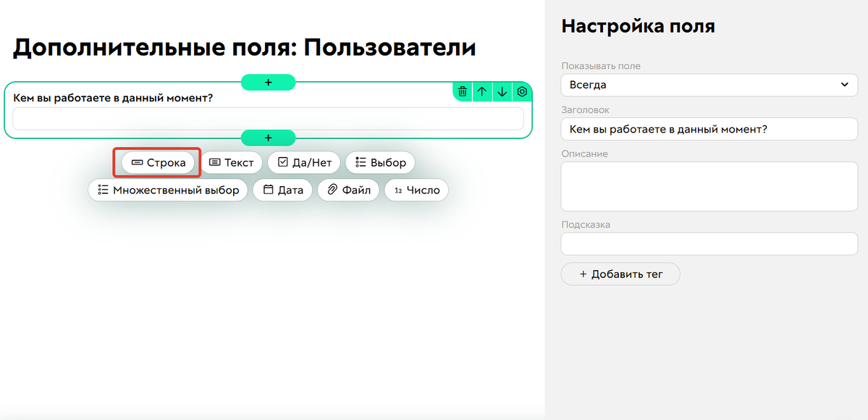Click the Добавить тег button
868x420 pixels.
(x=620, y=274)
